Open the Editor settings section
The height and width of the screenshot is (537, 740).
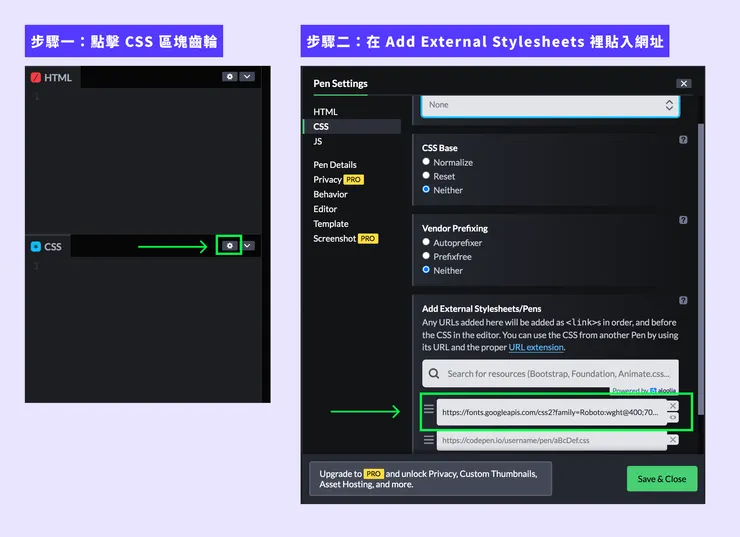(x=325, y=209)
